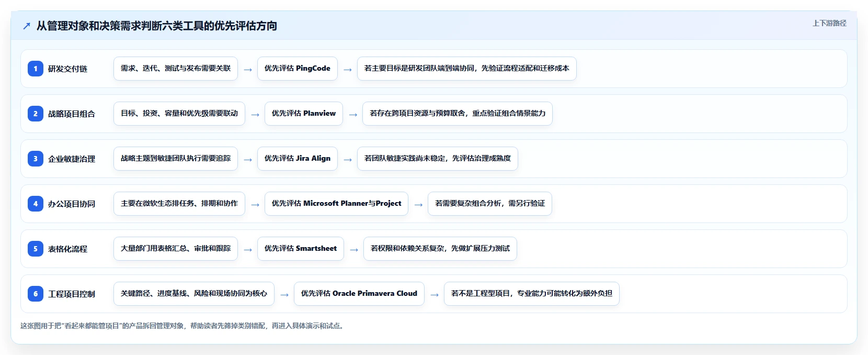Viewport: 868px width, 355px height.
Task: Click the arrow after 优先评估 Jira Align
Action: tap(348, 160)
